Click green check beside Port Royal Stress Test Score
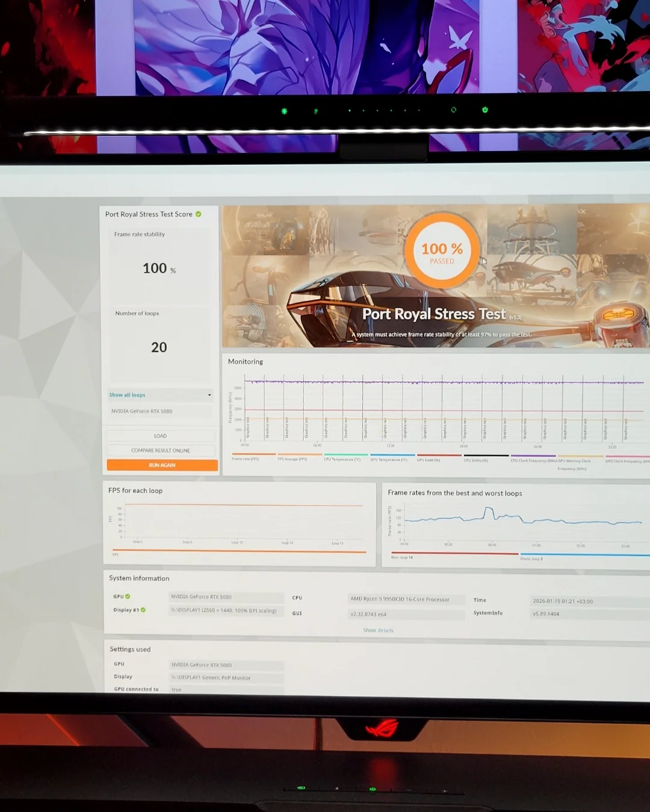Image resolution: width=650 pixels, height=812 pixels. 199,214
